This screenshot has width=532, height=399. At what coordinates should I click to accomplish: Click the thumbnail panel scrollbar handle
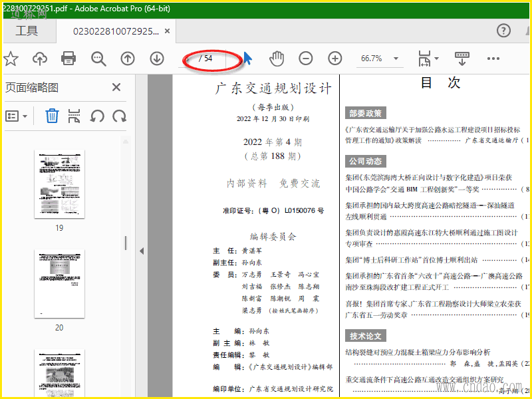click(126, 243)
